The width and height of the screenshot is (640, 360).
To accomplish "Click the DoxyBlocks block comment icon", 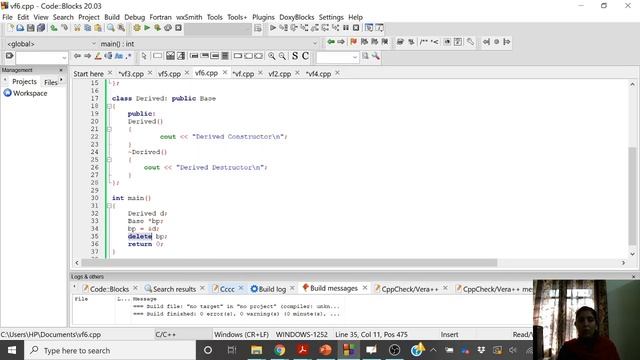I will tap(424, 42).
